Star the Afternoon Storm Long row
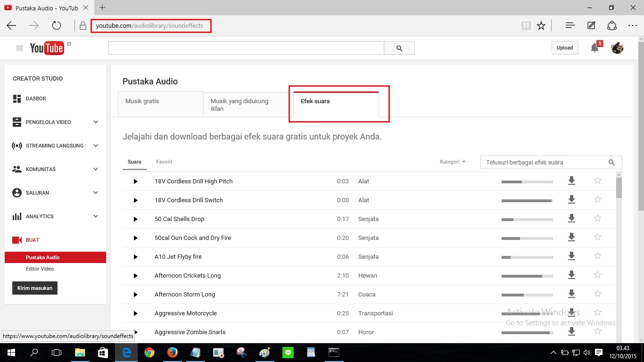644x362 pixels. coord(598,294)
